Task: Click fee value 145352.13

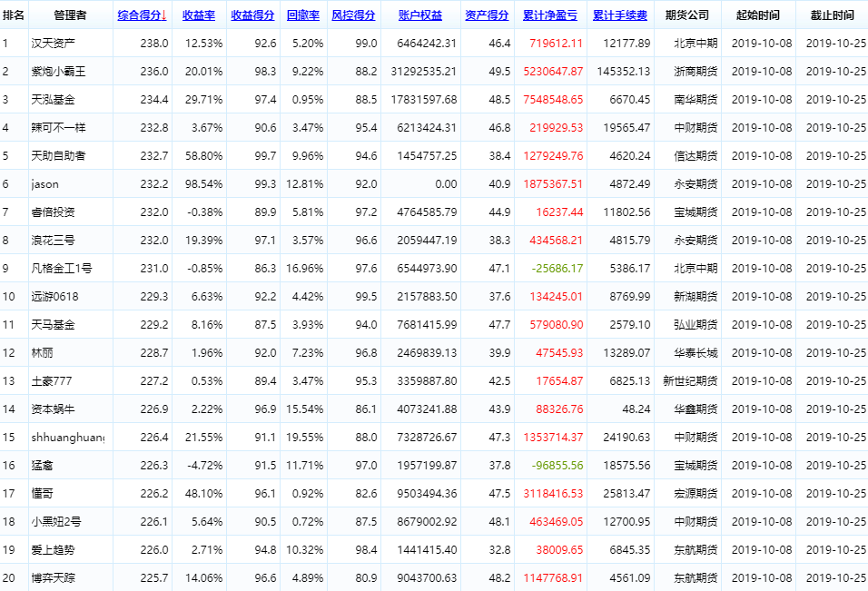Action: tap(624, 72)
